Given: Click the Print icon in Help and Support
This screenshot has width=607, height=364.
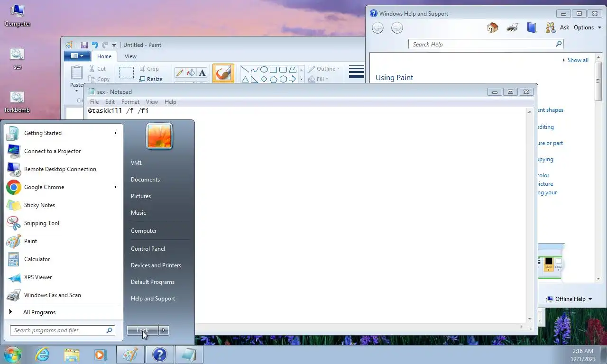Looking at the screenshot, I should (512, 27).
